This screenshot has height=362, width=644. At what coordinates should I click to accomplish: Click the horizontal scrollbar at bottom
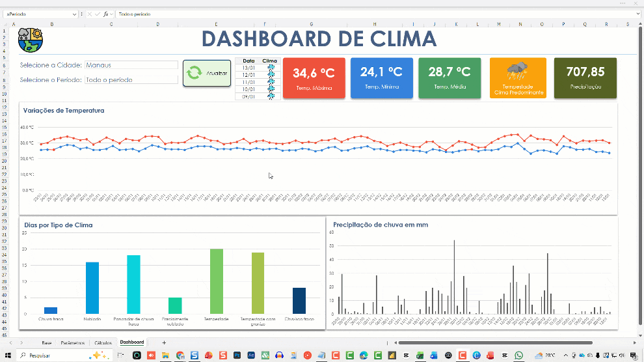coord(494,342)
